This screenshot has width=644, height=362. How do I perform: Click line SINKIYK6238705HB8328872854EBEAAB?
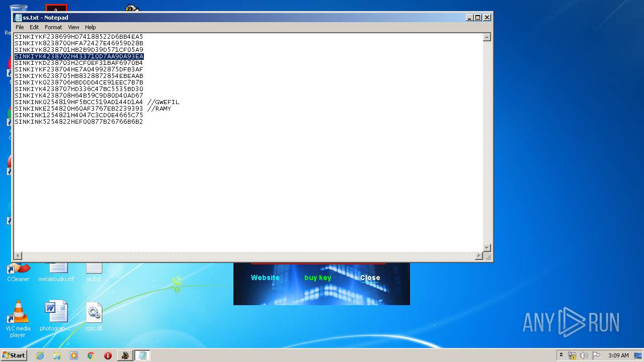coord(79,76)
